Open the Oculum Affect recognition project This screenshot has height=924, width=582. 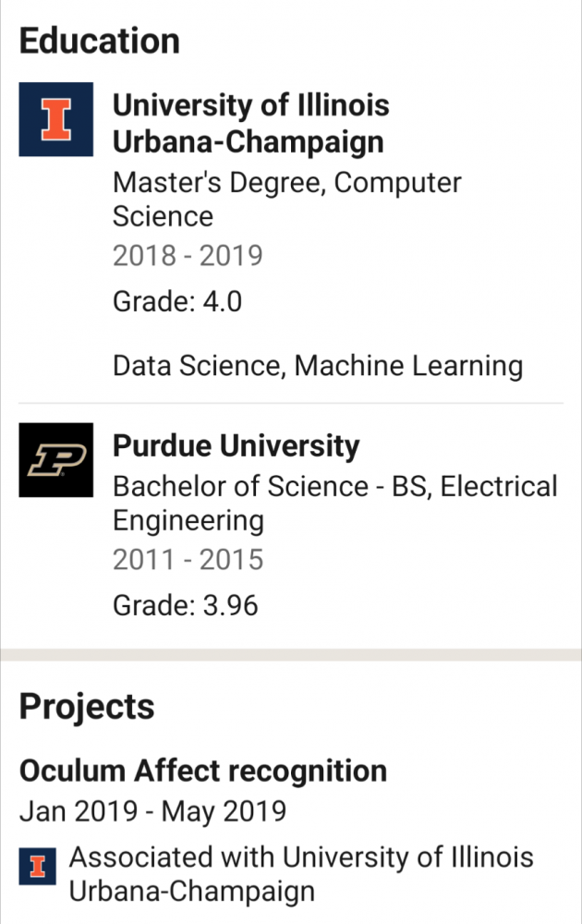click(202, 770)
